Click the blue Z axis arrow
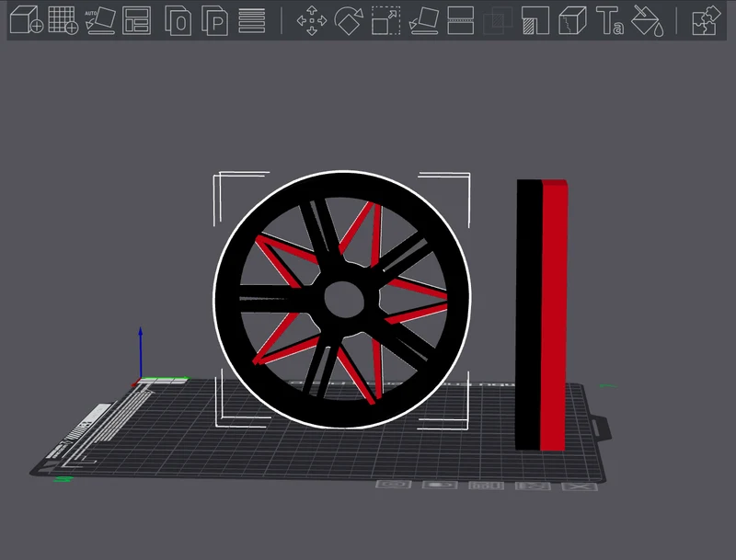Viewport: 736px width, 560px height. (141, 354)
